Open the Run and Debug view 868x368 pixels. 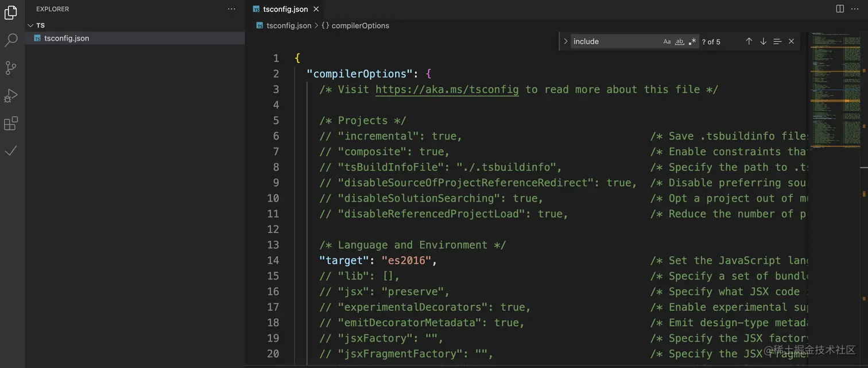[x=11, y=95]
